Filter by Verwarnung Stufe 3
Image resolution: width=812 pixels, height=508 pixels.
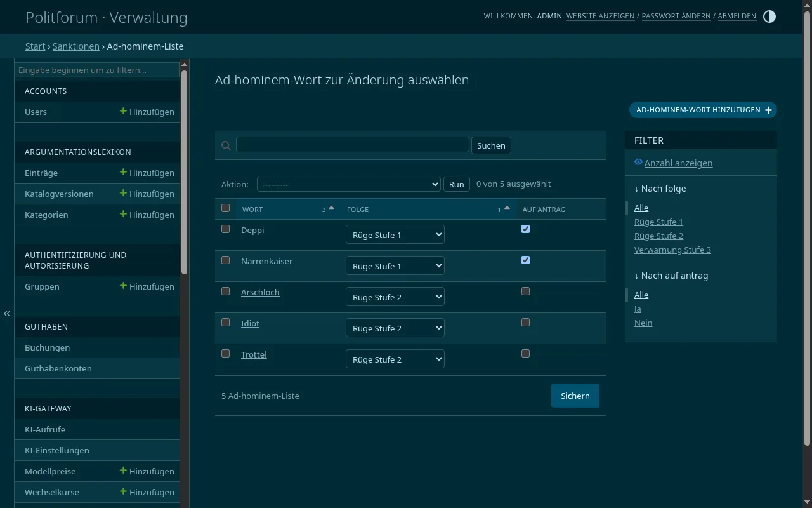[672, 250]
